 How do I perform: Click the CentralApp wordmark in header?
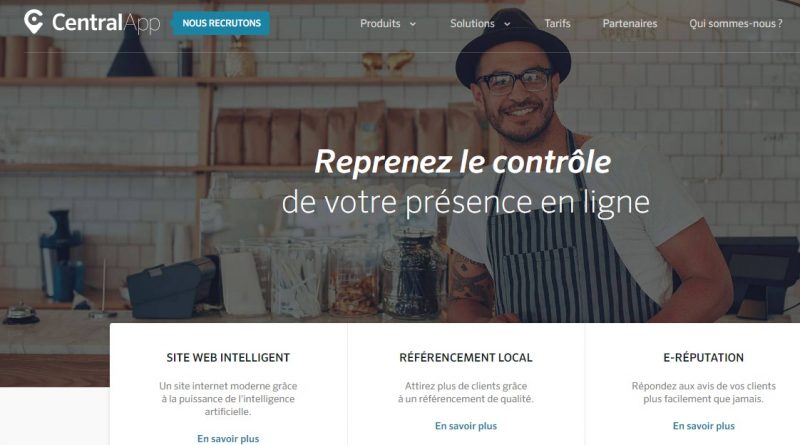(x=106, y=23)
